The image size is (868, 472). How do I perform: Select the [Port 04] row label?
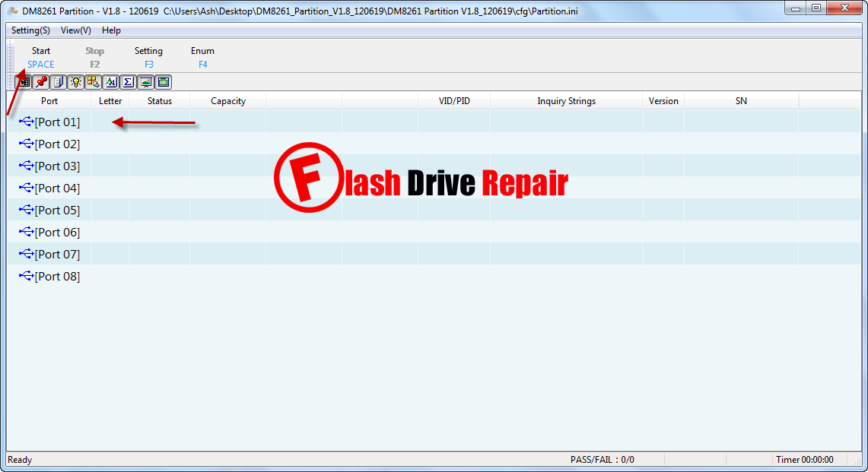(x=57, y=188)
